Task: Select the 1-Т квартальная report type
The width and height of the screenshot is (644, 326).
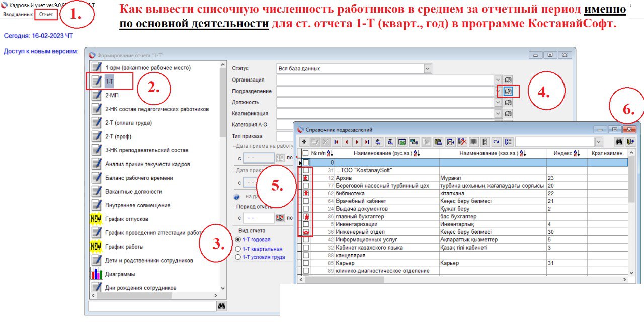Action: [x=238, y=249]
